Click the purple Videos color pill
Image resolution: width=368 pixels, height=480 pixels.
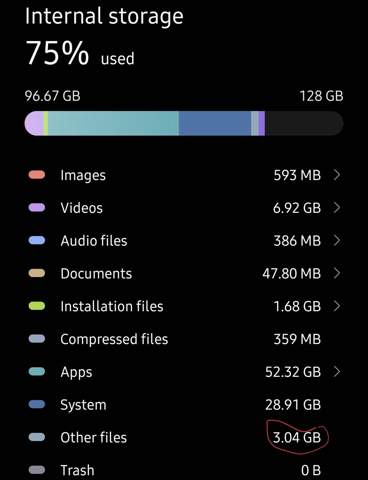[x=37, y=208]
